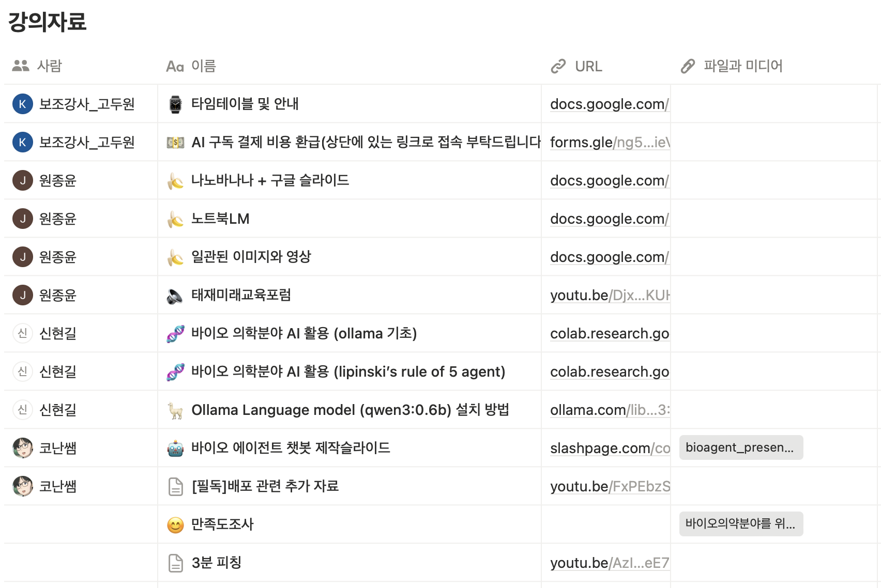Click the loudspeaker icon beside 태재미래교육포럼
This screenshot has height=588, width=881.
pos(176,296)
